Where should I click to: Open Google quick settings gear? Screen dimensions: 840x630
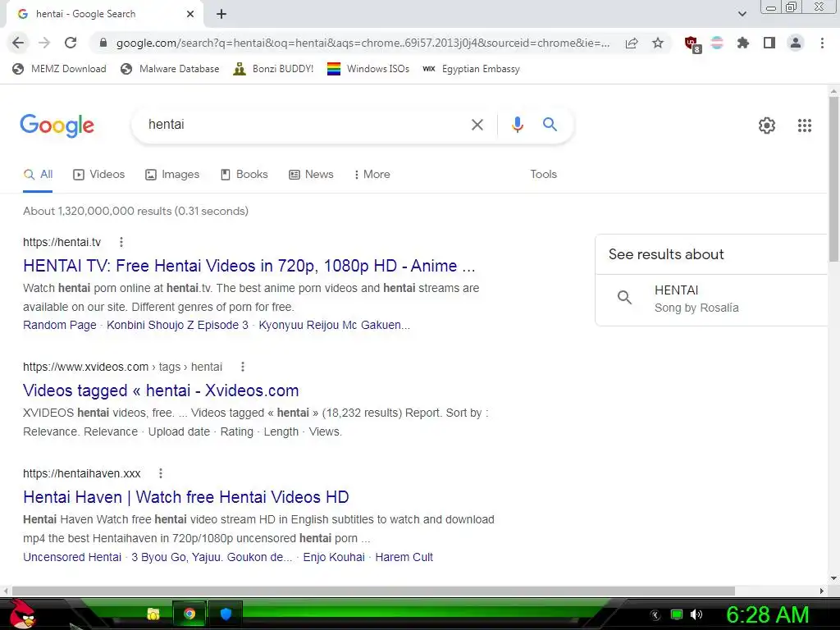tap(767, 126)
